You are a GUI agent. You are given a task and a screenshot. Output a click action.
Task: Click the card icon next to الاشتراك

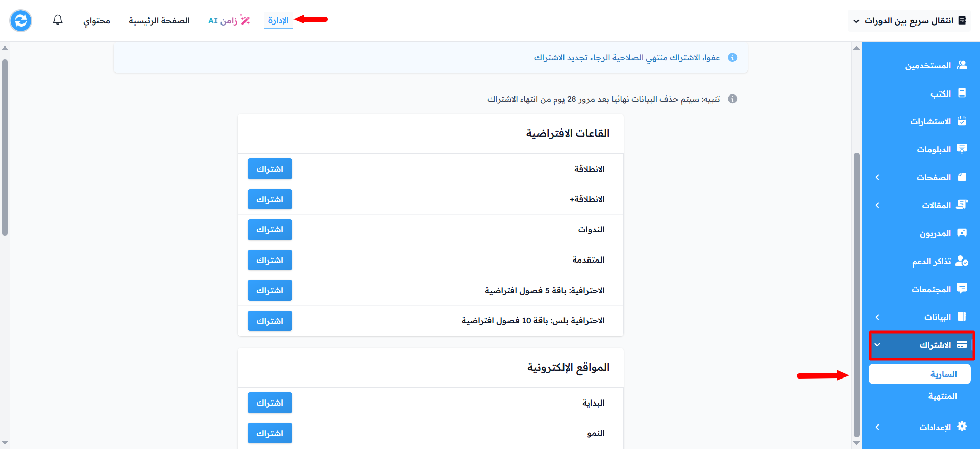(962, 345)
